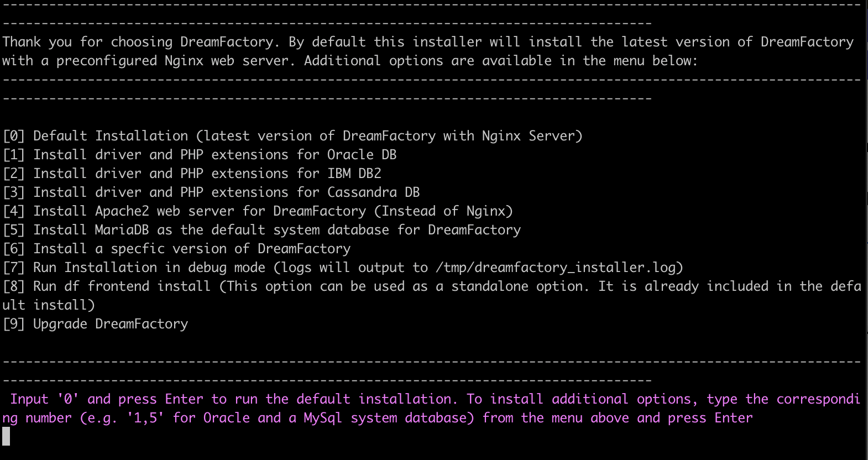The width and height of the screenshot is (868, 460).
Task: Click the specific version install option [6]
Action: pos(176,249)
